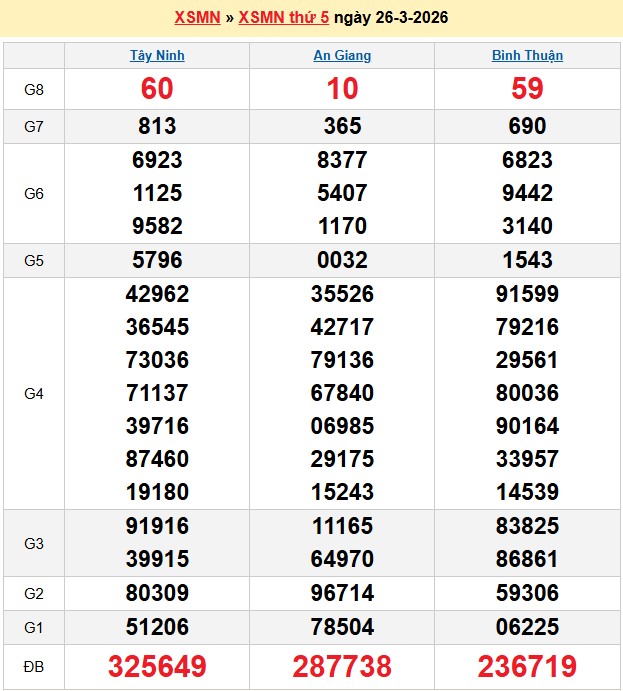This screenshot has width=623, height=691.
Task: Select the G1 result 51206
Action: [x=157, y=627]
